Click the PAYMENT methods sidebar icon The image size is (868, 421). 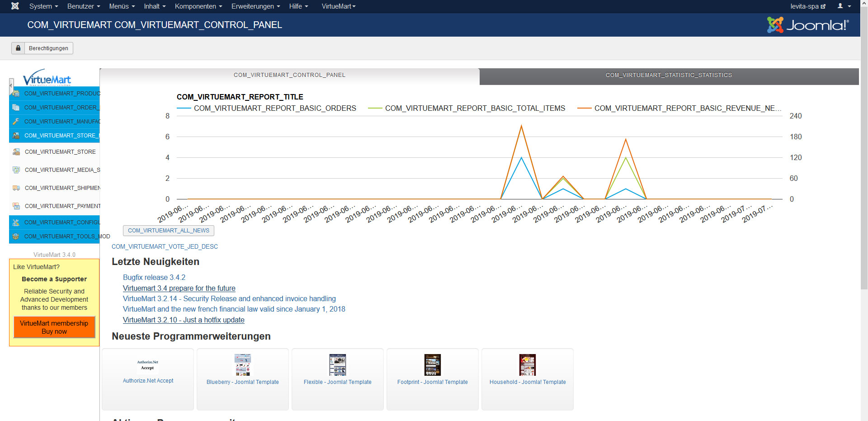tap(16, 206)
